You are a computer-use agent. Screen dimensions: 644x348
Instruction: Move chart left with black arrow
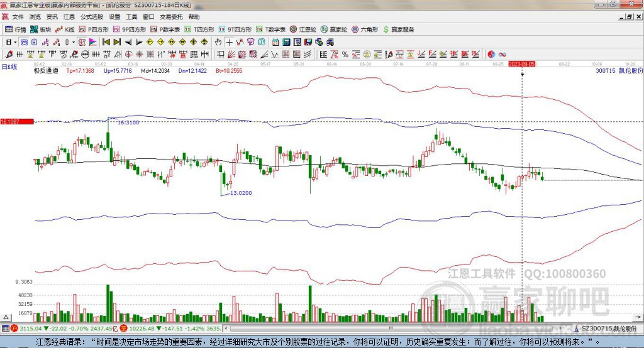(128, 42)
